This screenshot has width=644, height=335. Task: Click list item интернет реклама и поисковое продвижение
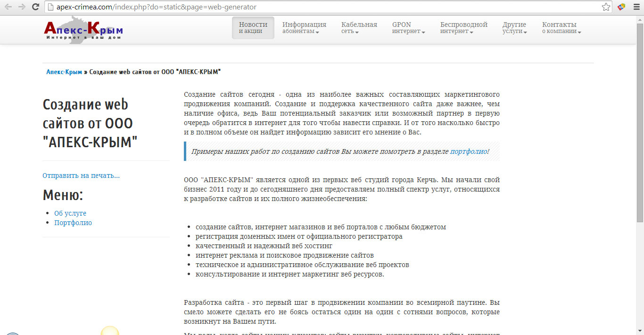pos(285,255)
